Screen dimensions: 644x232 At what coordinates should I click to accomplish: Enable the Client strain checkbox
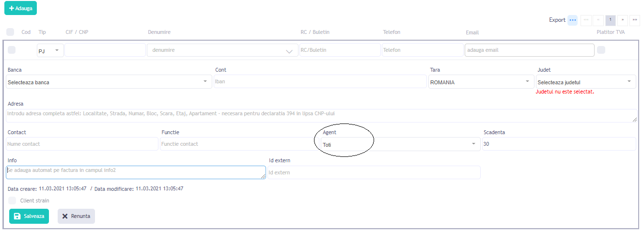[x=12, y=201]
